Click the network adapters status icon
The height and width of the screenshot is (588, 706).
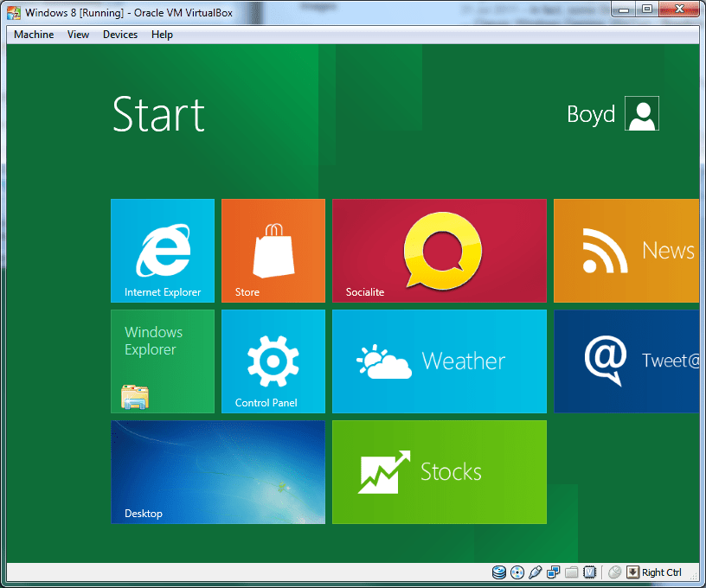pos(554,572)
